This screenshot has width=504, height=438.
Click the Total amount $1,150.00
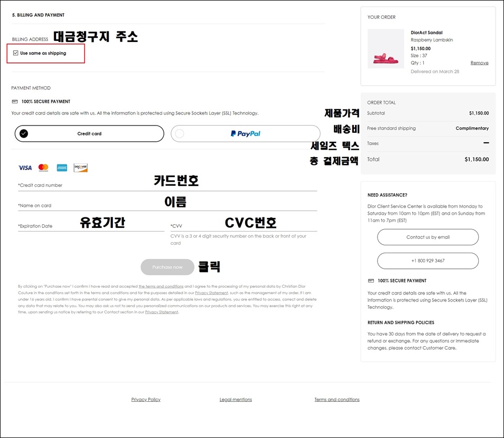[477, 159]
